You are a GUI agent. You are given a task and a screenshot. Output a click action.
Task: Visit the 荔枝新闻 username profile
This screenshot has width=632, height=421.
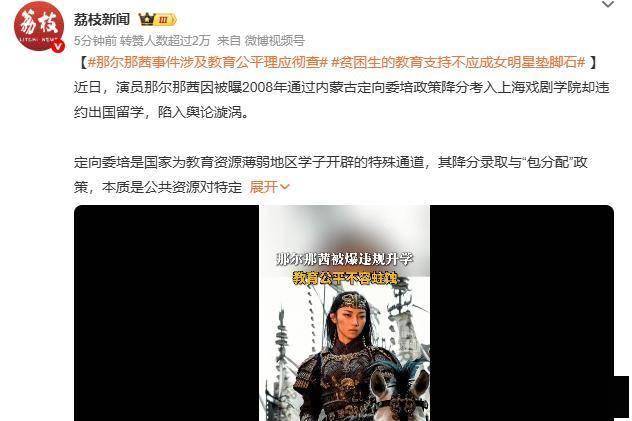coord(102,19)
